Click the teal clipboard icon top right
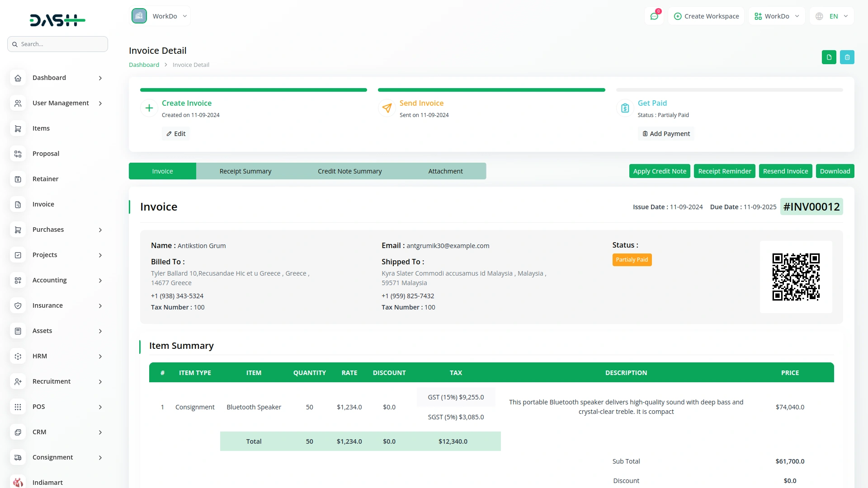Image resolution: width=868 pixels, height=488 pixels. tap(847, 57)
